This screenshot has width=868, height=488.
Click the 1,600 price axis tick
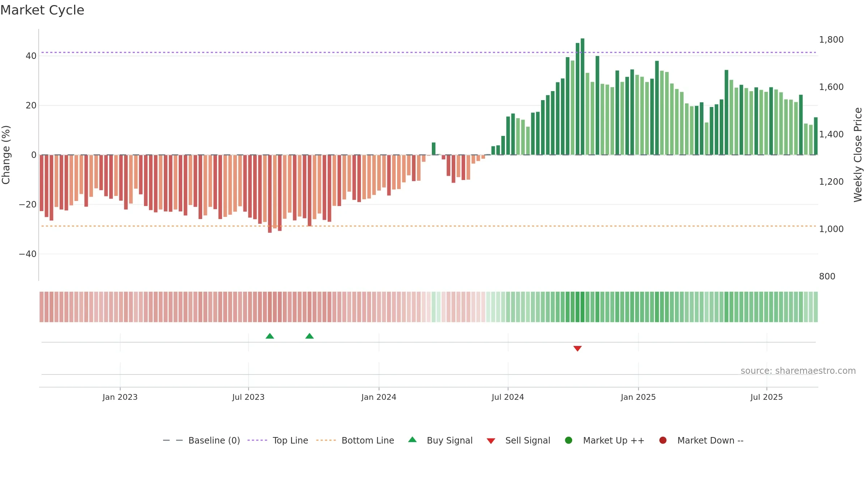point(831,87)
